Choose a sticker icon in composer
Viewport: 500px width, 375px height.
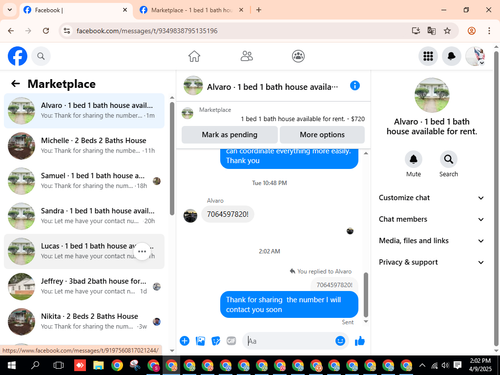point(216,341)
